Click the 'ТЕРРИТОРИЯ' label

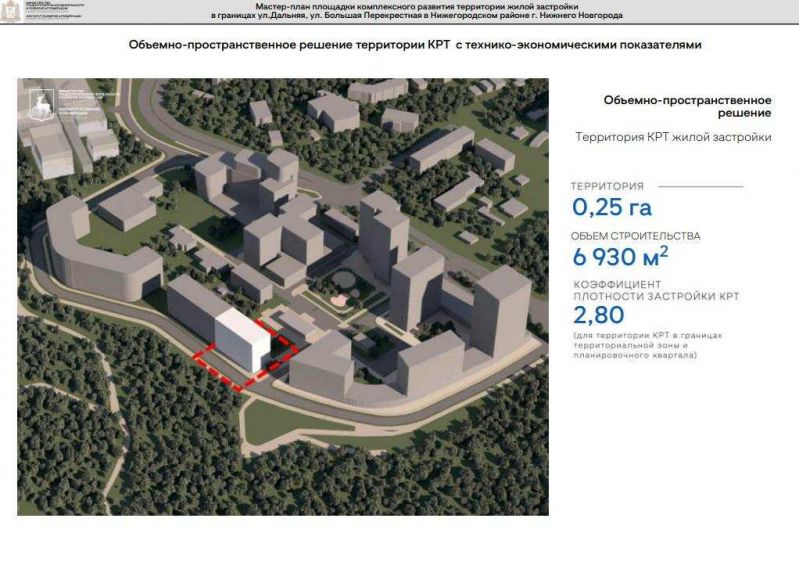(607, 186)
